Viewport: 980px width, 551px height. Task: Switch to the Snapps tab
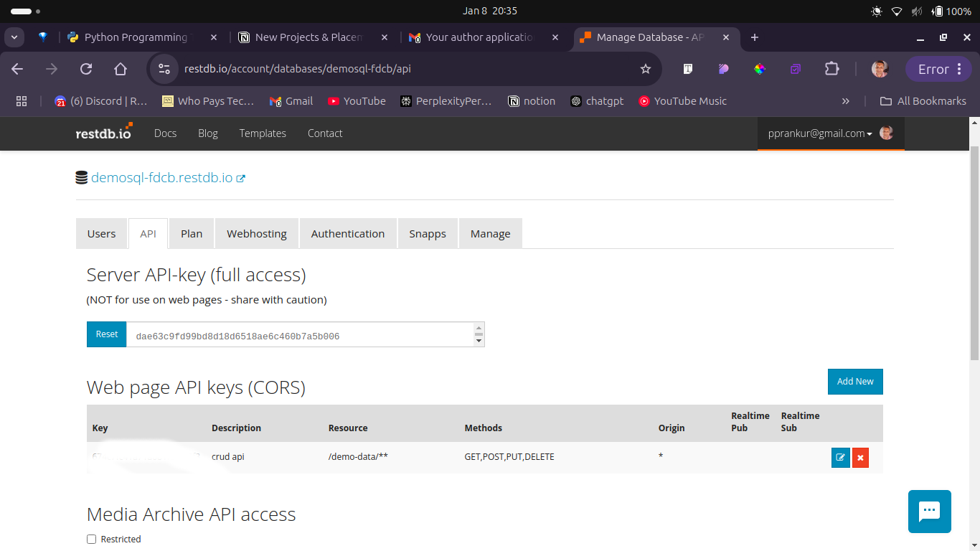428,234
